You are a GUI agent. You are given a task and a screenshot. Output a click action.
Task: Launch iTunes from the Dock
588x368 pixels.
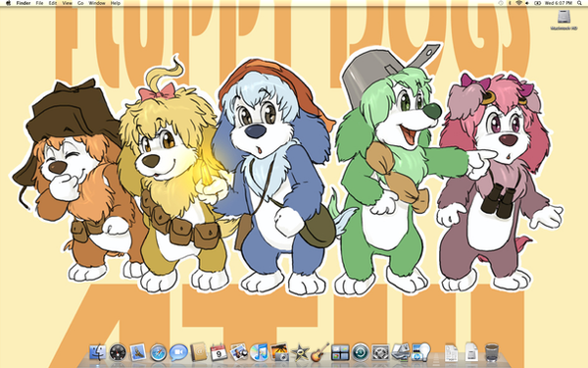click(x=259, y=352)
